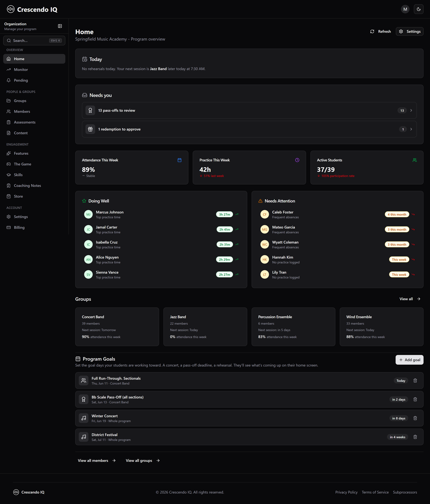This screenshot has height=504, width=430.
Task: Open Content in sidebar
Action: [x=34, y=133]
